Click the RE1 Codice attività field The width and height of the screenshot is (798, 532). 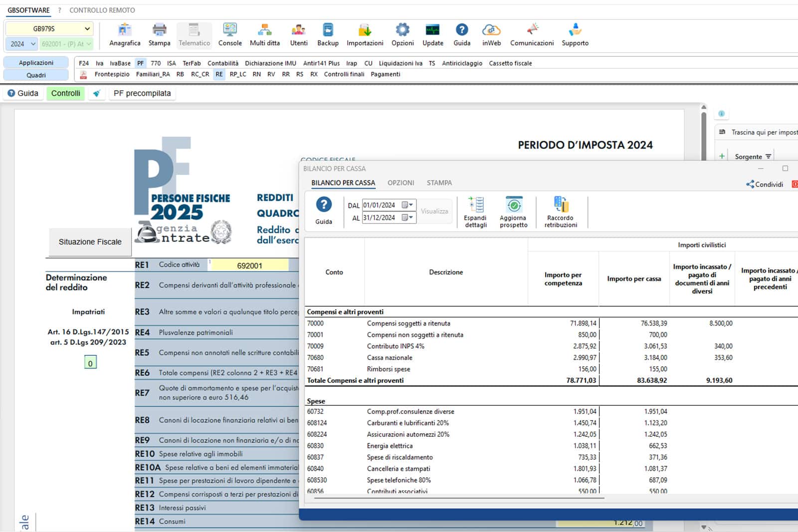(x=249, y=266)
